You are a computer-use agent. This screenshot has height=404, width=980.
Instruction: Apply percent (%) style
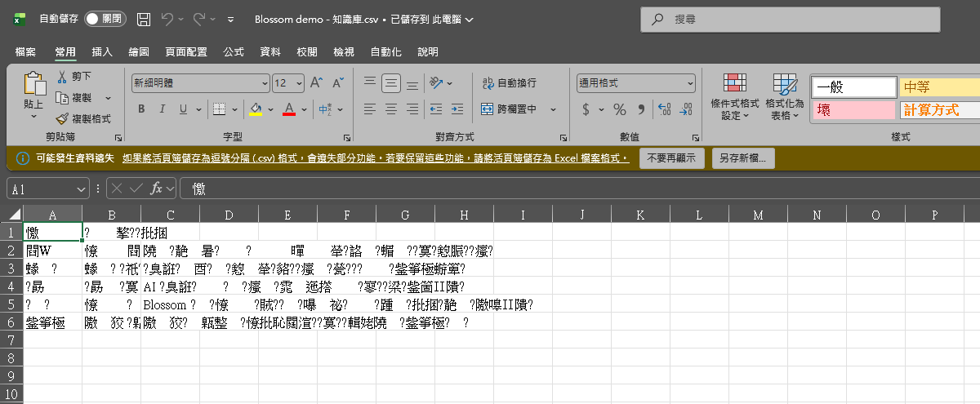tap(620, 109)
